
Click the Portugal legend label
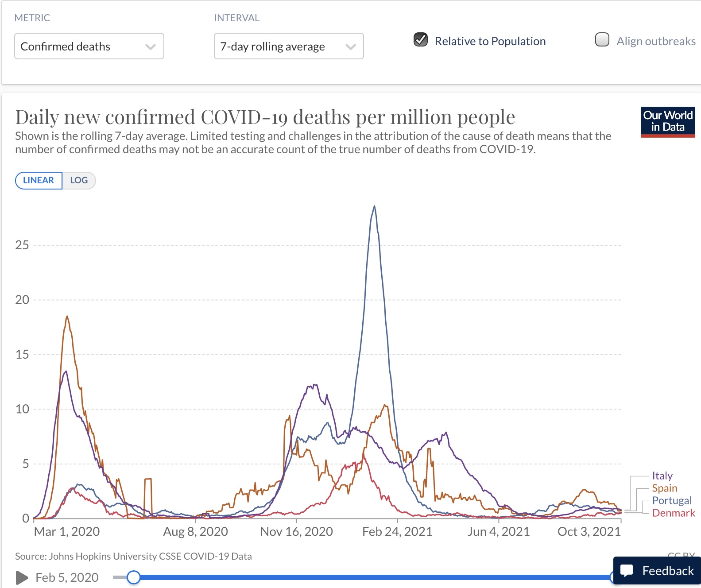[671, 500]
